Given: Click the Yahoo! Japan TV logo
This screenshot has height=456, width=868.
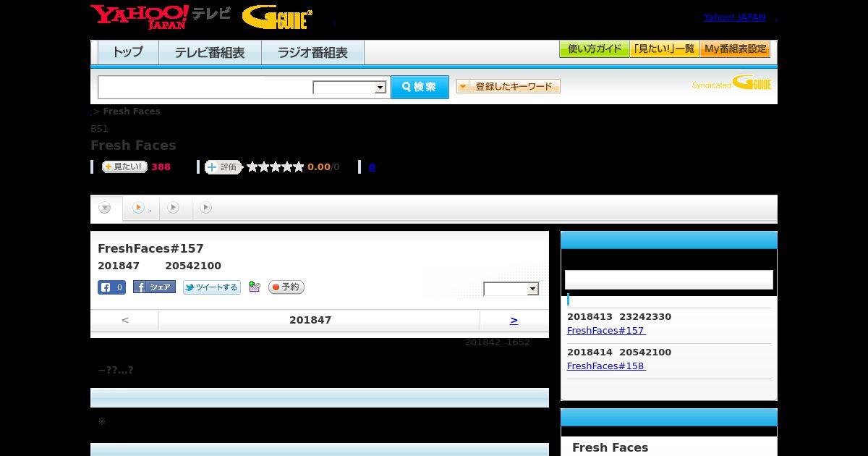Looking at the screenshot, I should pos(161,17).
